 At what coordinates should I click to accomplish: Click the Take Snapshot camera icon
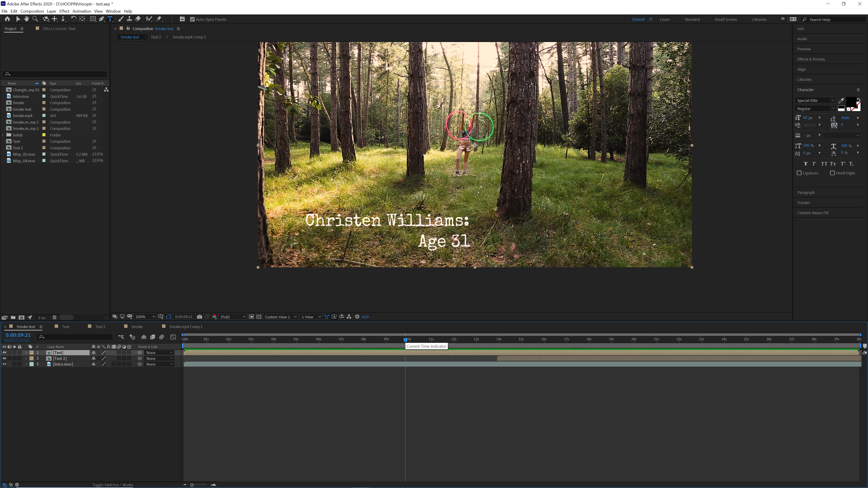pyautogui.click(x=199, y=317)
